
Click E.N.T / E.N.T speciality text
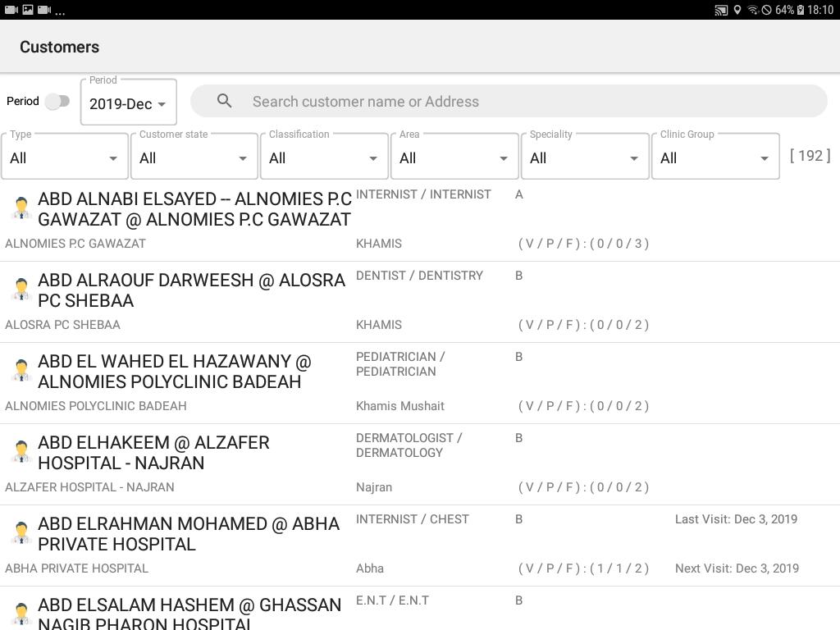tap(392, 600)
